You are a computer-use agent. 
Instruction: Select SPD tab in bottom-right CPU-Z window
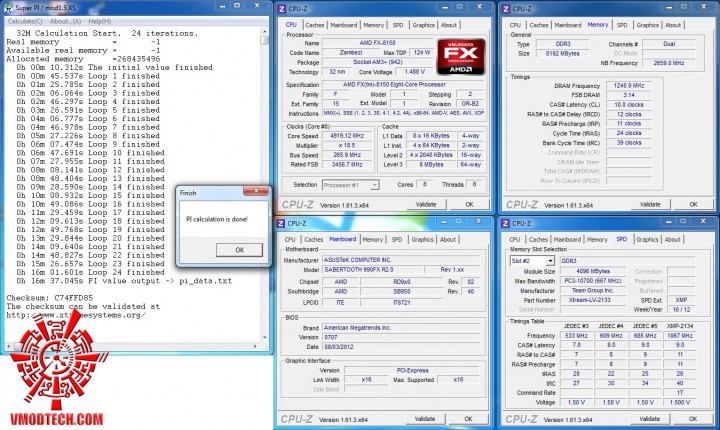pyautogui.click(x=622, y=239)
